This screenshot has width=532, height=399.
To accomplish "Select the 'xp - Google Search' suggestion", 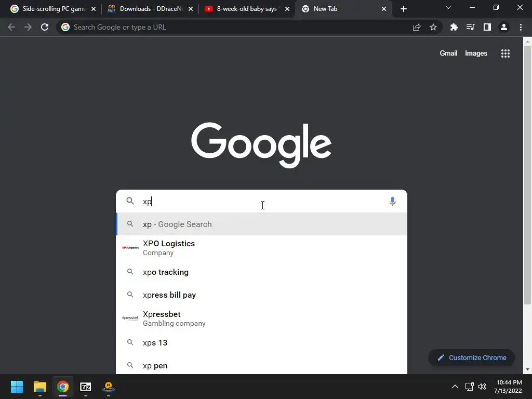I will tap(261, 224).
